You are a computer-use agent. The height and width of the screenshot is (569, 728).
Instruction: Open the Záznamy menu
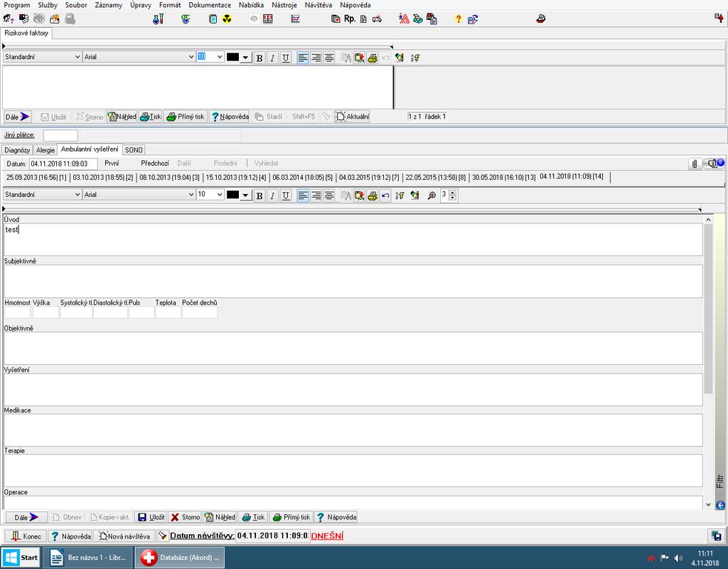coord(109,5)
